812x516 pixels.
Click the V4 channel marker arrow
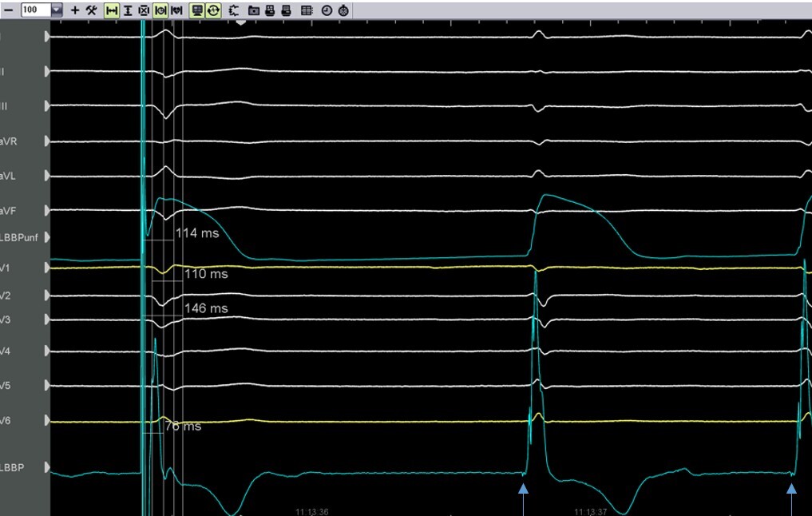point(47,351)
